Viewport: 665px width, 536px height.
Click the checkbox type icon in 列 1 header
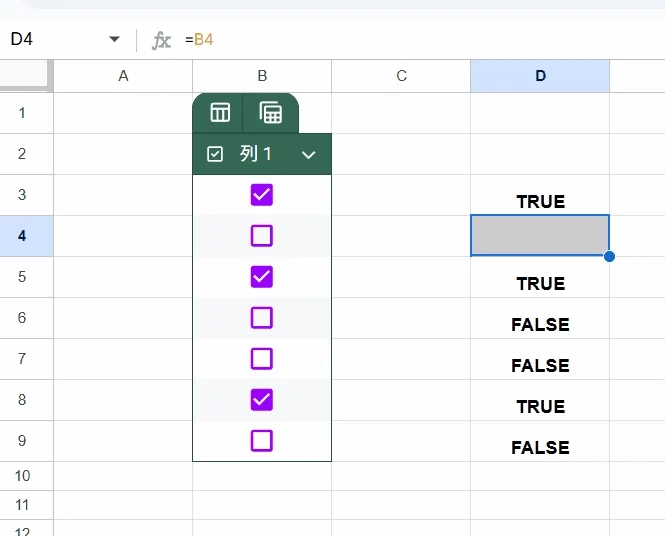pos(215,154)
